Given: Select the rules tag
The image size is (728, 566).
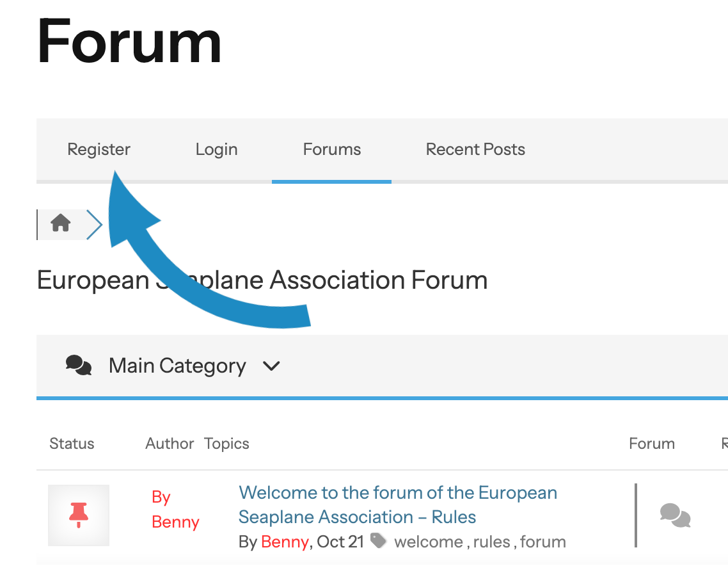Looking at the screenshot, I should [x=492, y=542].
